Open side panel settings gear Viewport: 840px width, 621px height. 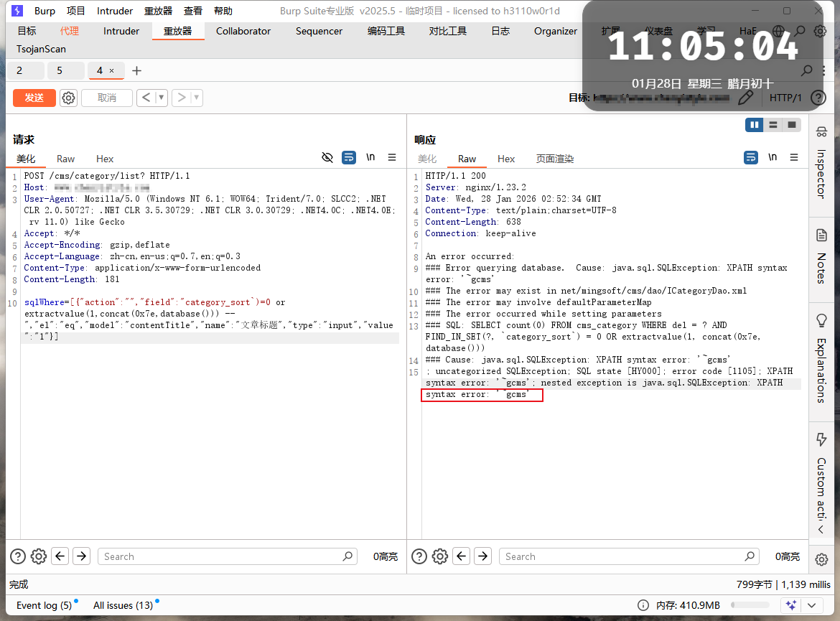821,560
